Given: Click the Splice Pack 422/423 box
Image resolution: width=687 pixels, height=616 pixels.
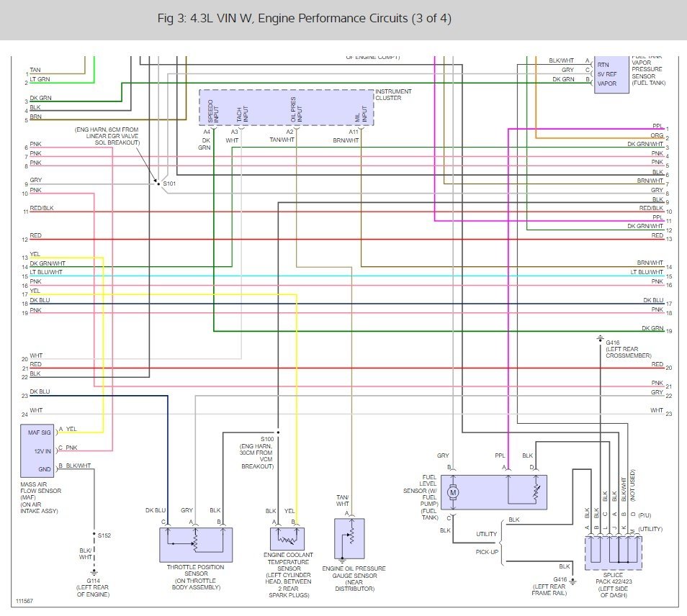Looking at the screenshot, I should click(x=614, y=553).
